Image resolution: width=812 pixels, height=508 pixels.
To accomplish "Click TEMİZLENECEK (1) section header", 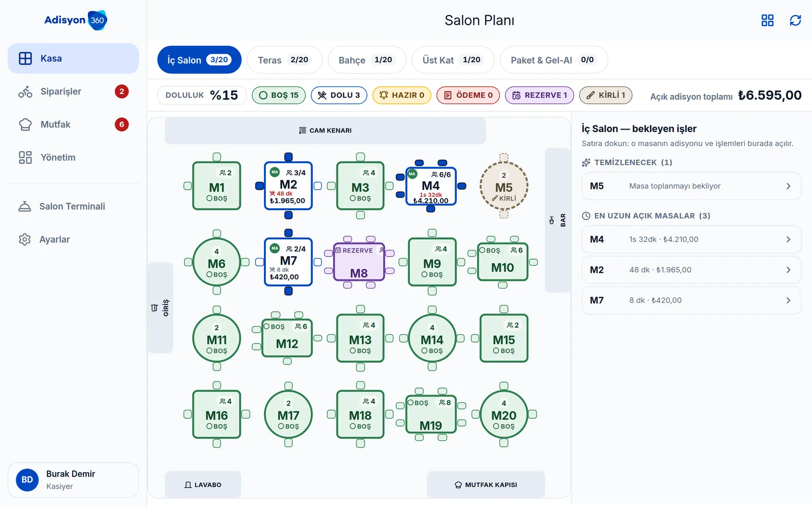I will coord(627,163).
